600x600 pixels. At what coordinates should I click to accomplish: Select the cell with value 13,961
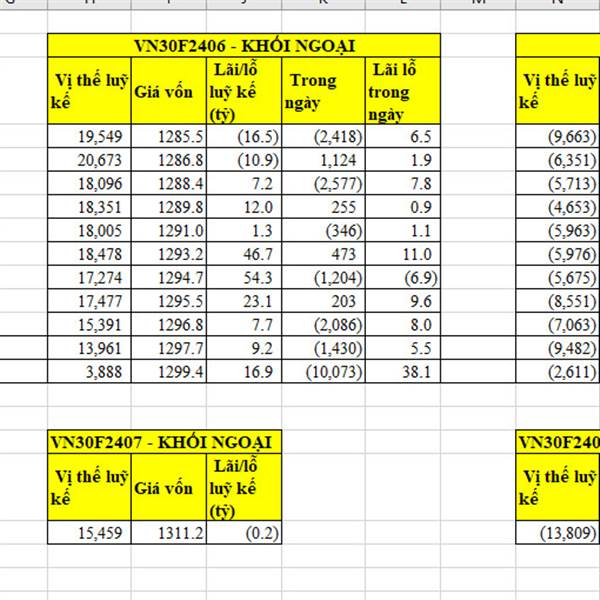click(89, 348)
